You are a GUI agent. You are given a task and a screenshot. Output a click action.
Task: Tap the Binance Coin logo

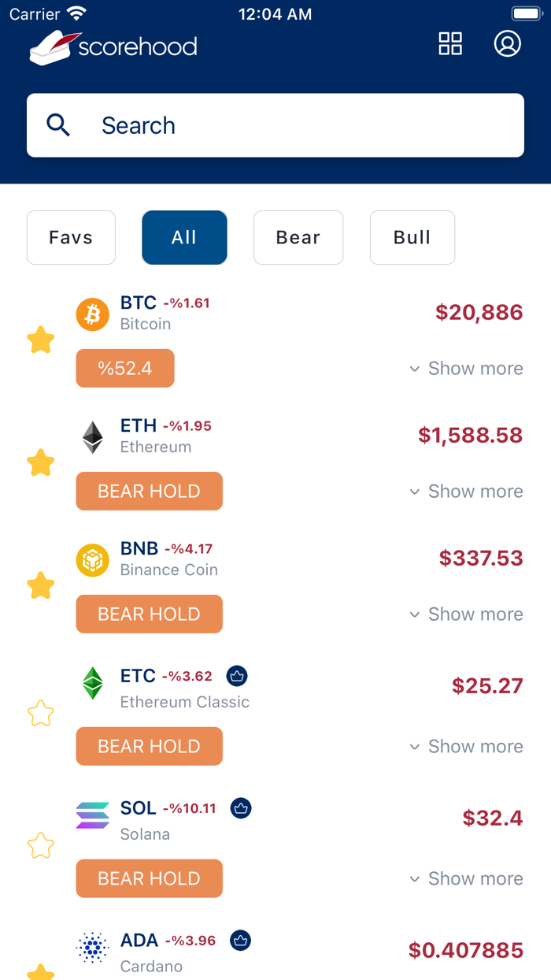(x=92, y=559)
